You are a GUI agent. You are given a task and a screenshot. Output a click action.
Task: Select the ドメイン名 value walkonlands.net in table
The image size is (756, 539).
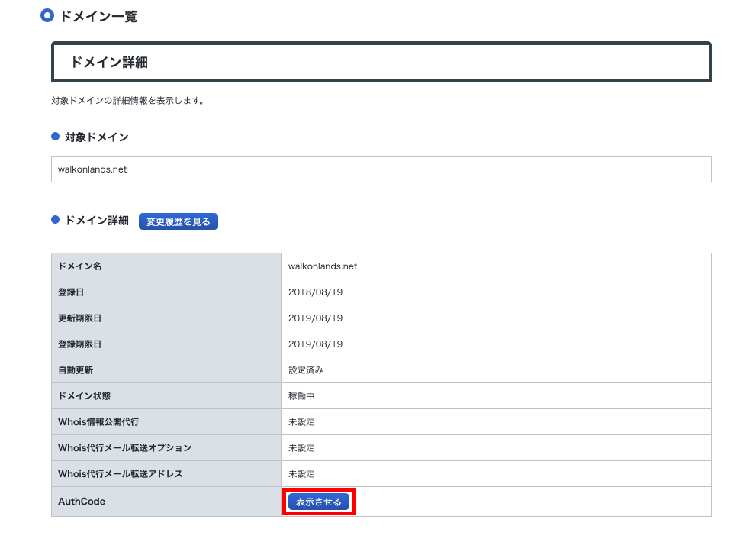click(x=323, y=266)
